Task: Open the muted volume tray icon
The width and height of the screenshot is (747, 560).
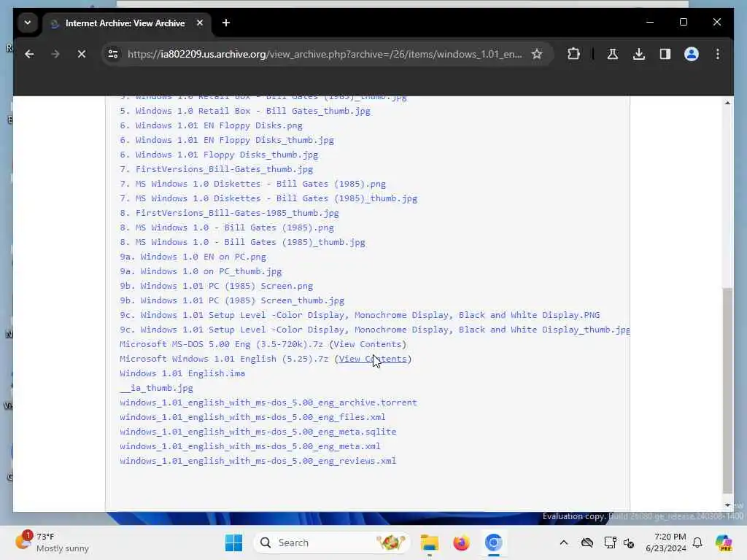Action: coord(629,542)
